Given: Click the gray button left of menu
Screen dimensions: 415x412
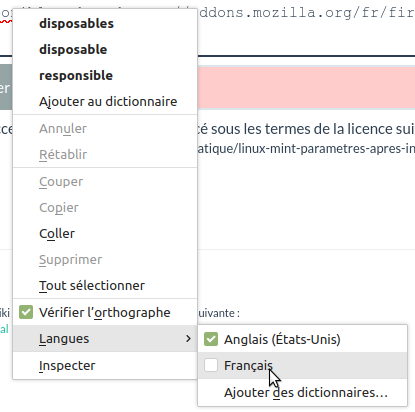Looking at the screenshot, I should tap(6, 87).
